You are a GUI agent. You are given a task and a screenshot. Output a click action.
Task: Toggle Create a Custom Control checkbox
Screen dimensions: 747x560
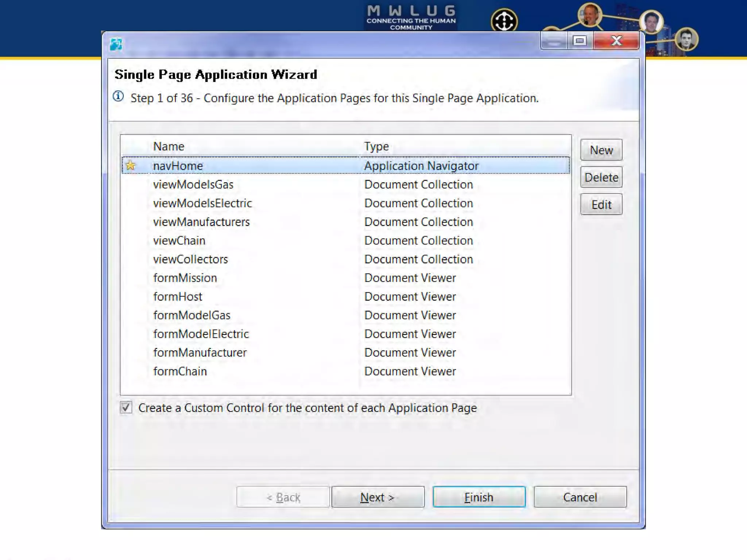tap(126, 407)
